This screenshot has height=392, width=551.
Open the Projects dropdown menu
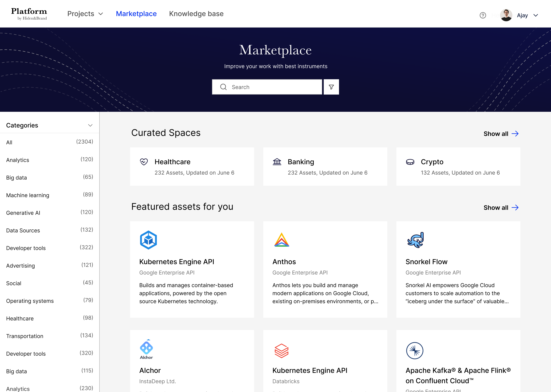coord(85,14)
